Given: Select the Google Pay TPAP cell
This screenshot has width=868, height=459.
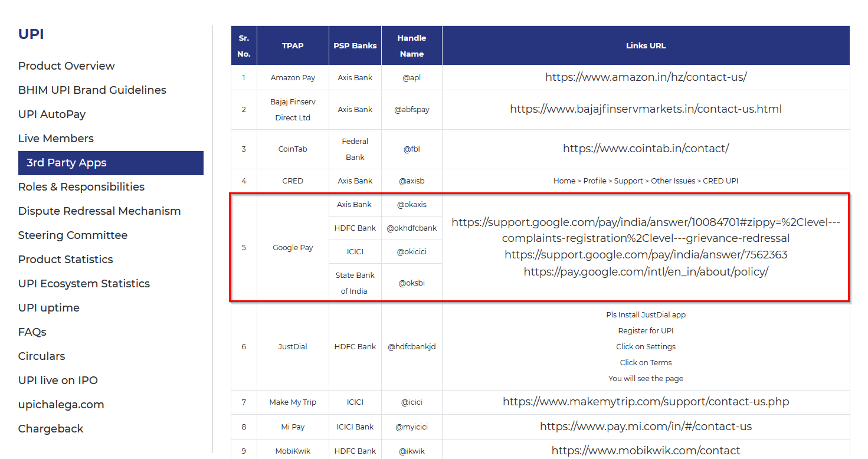Looking at the screenshot, I should [293, 248].
